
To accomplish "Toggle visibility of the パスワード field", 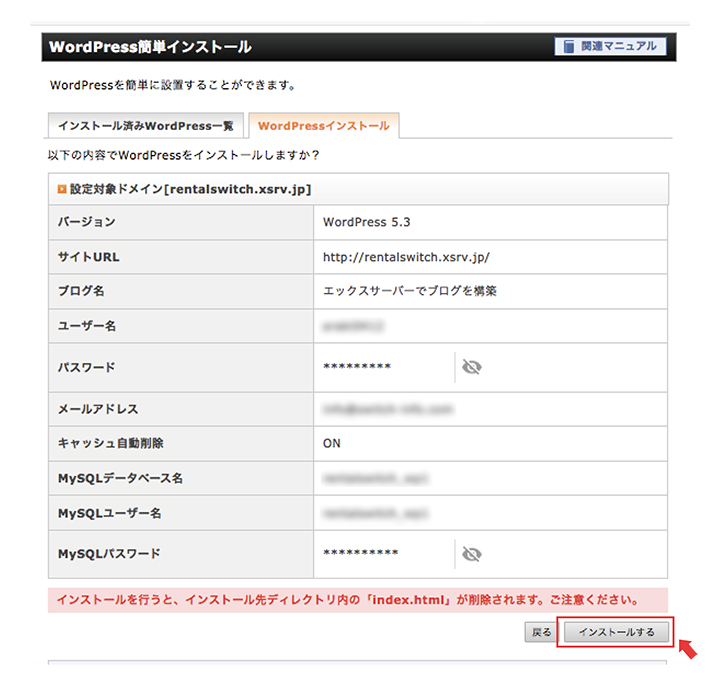I will (x=472, y=367).
